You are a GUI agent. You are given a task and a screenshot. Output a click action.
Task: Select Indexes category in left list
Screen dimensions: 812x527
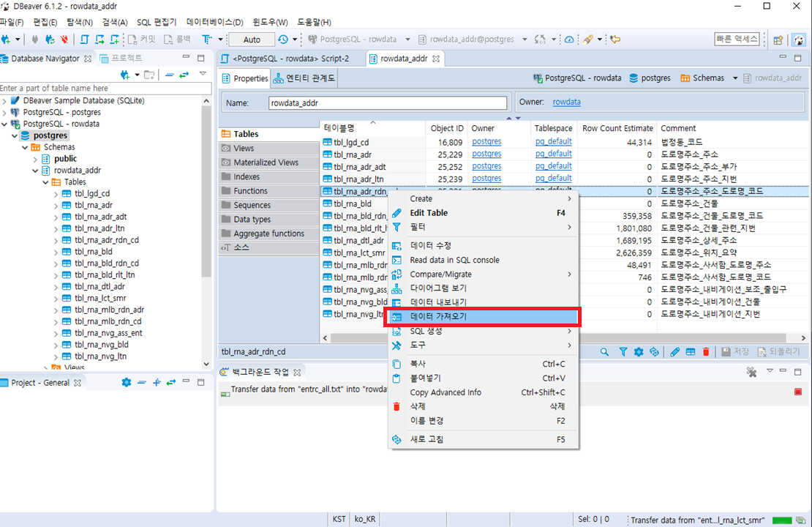pos(269,176)
